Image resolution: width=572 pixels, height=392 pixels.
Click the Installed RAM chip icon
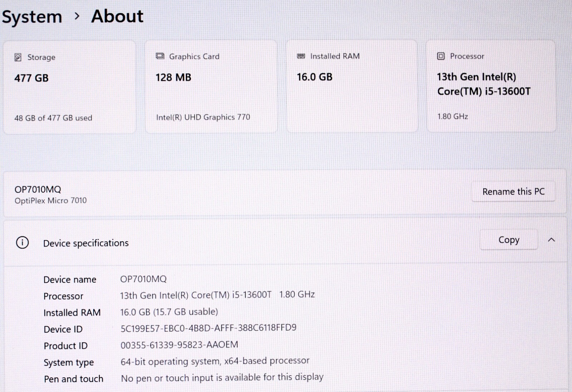pos(301,56)
